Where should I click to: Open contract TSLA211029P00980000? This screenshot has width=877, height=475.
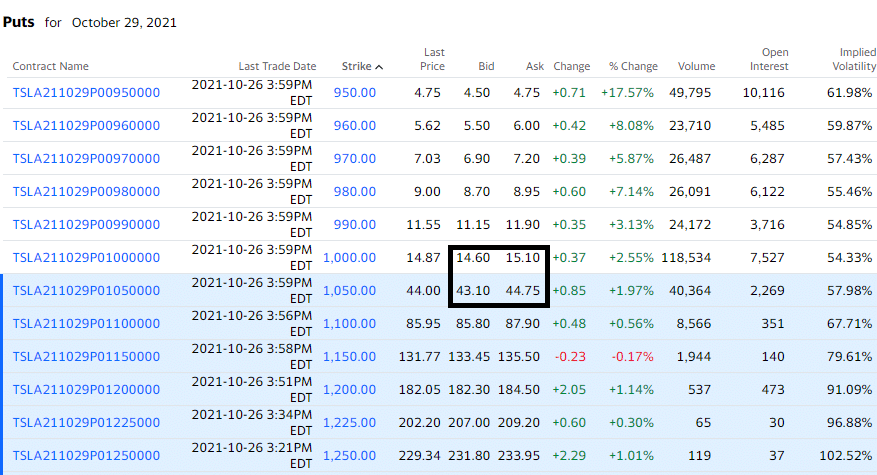pyautogui.click(x=86, y=191)
